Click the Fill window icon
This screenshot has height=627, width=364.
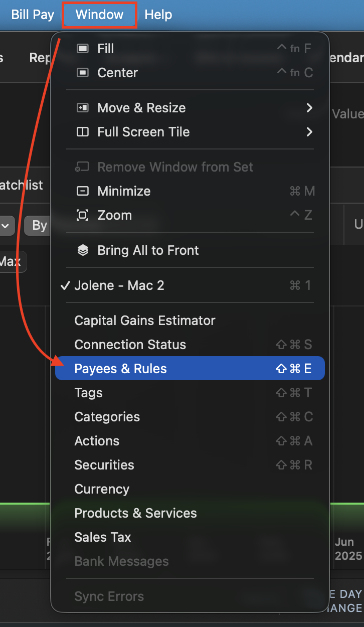pyautogui.click(x=82, y=49)
